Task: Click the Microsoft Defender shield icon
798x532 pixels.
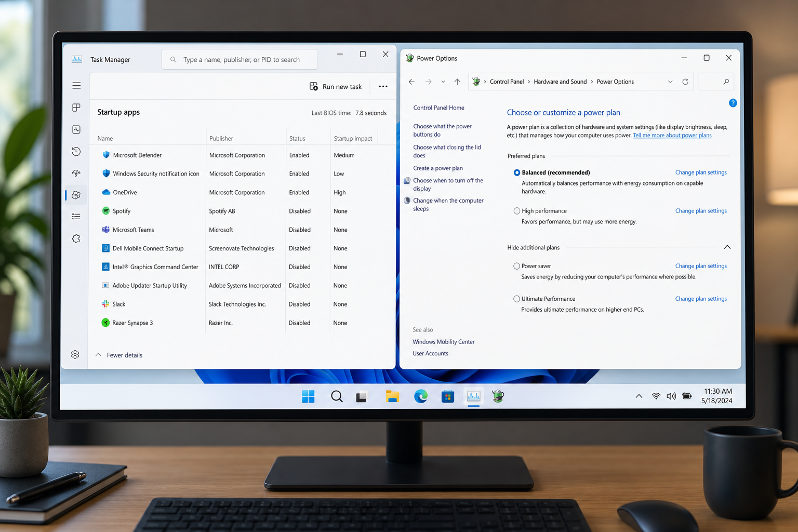Action: pos(106,155)
